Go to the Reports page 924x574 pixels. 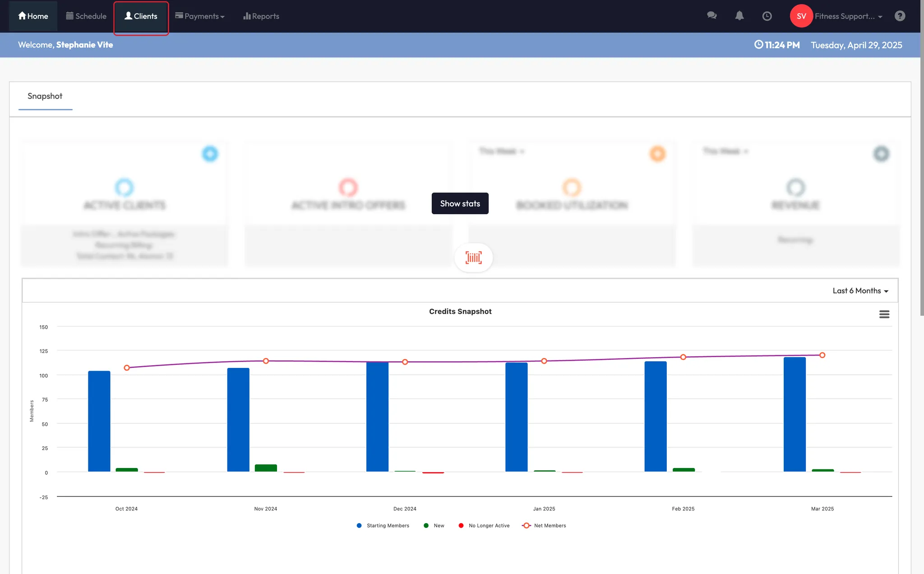point(261,16)
